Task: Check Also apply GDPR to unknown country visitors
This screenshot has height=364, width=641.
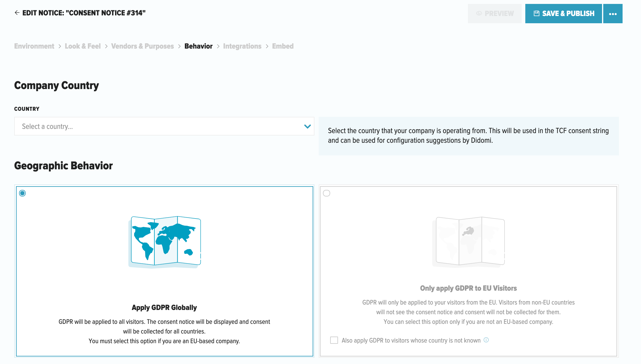Action: point(334,340)
